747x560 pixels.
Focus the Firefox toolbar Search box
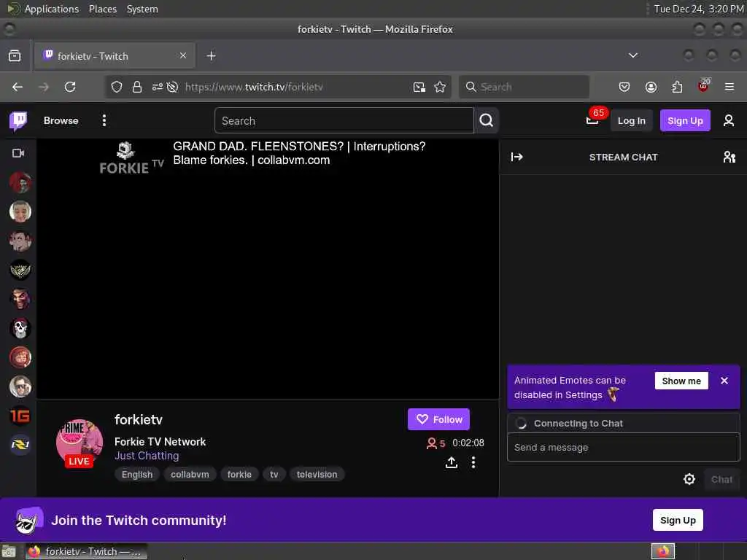524,87
